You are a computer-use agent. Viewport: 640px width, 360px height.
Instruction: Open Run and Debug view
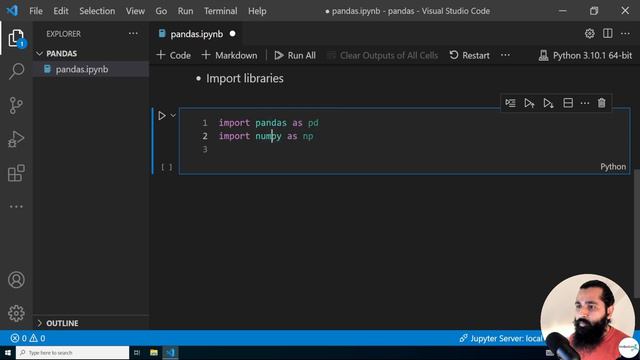[16, 139]
